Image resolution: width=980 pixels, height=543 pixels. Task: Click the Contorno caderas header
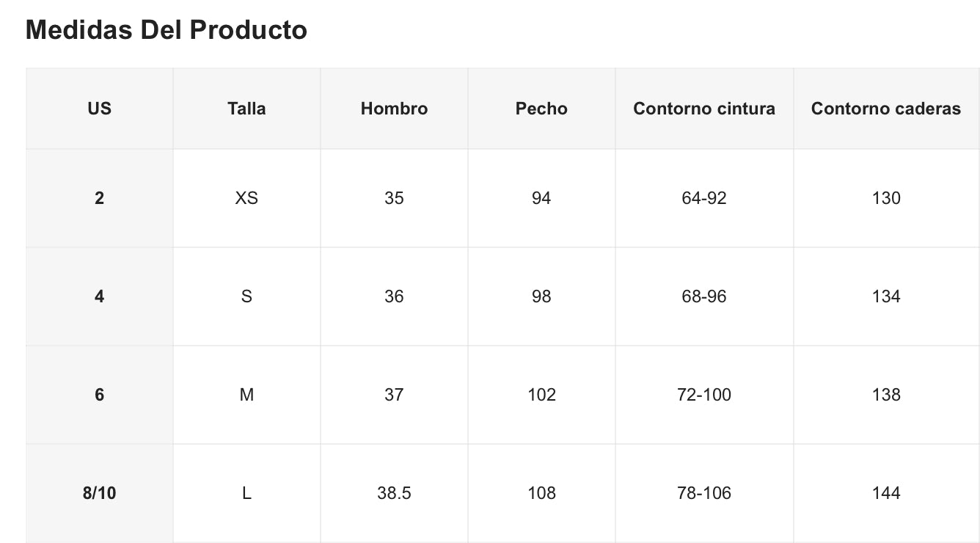point(886,109)
